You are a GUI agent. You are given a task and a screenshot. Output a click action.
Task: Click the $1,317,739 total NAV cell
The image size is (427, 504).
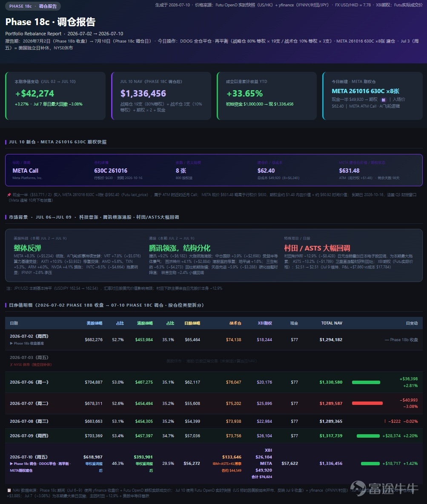point(331,436)
